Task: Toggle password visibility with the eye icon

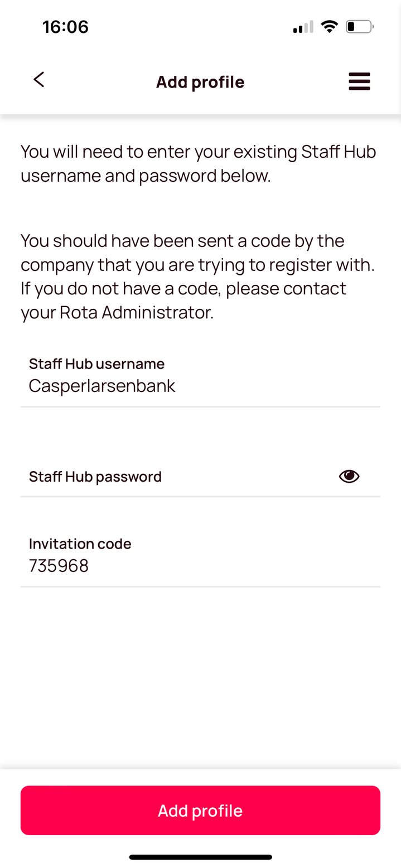Action: point(349,476)
